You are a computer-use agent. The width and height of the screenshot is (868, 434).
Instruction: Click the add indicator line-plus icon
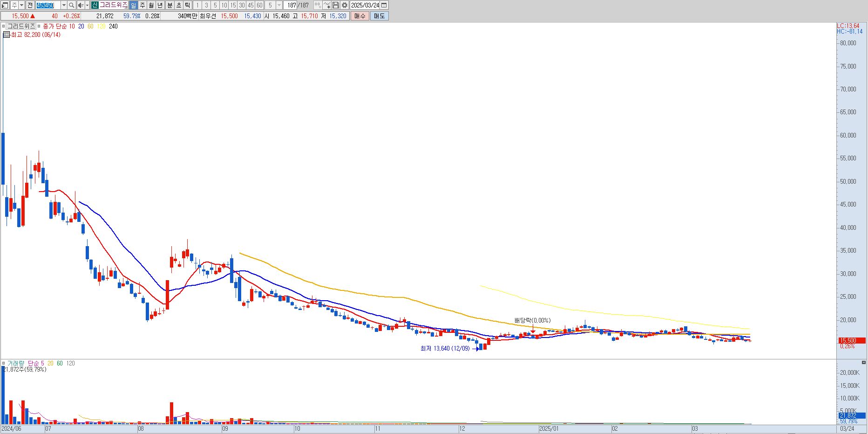[x=326, y=5]
